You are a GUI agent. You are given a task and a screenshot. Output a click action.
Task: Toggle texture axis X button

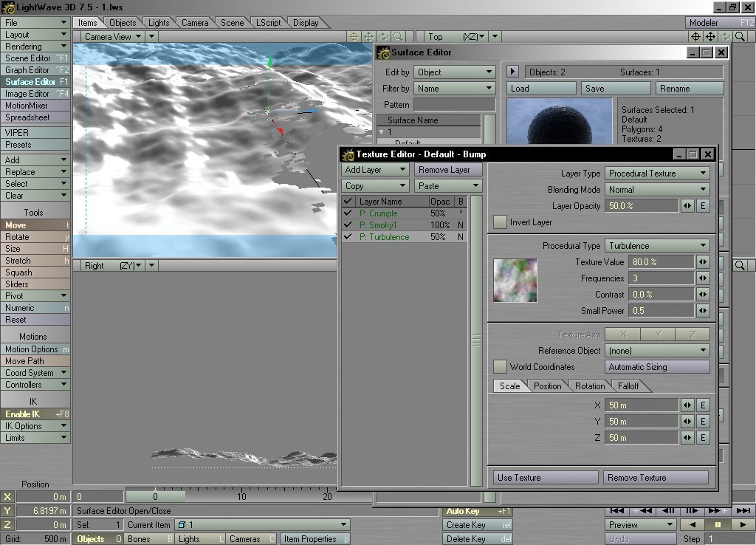[623, 335]
